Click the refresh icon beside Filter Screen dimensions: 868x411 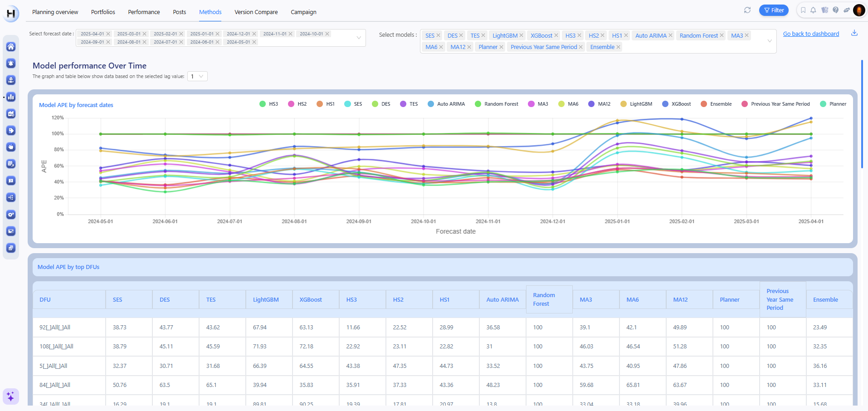click(747, 10)
